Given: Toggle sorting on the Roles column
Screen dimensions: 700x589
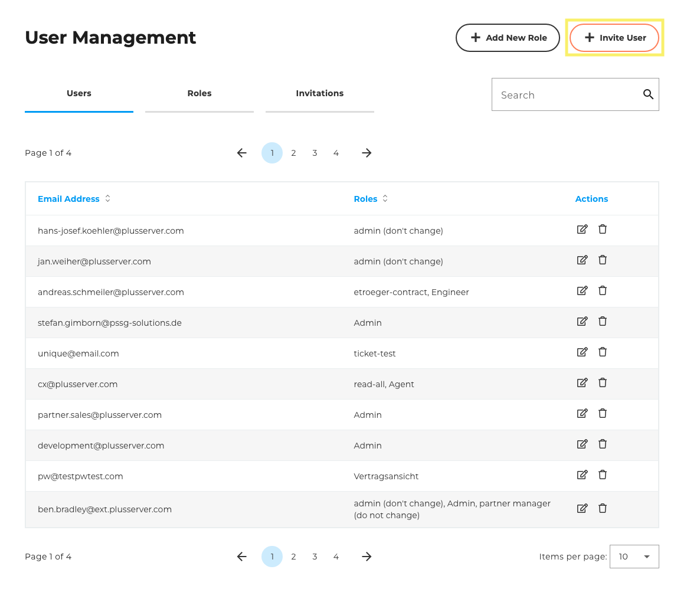Looking at the screenshot, I should click(385, 198).
